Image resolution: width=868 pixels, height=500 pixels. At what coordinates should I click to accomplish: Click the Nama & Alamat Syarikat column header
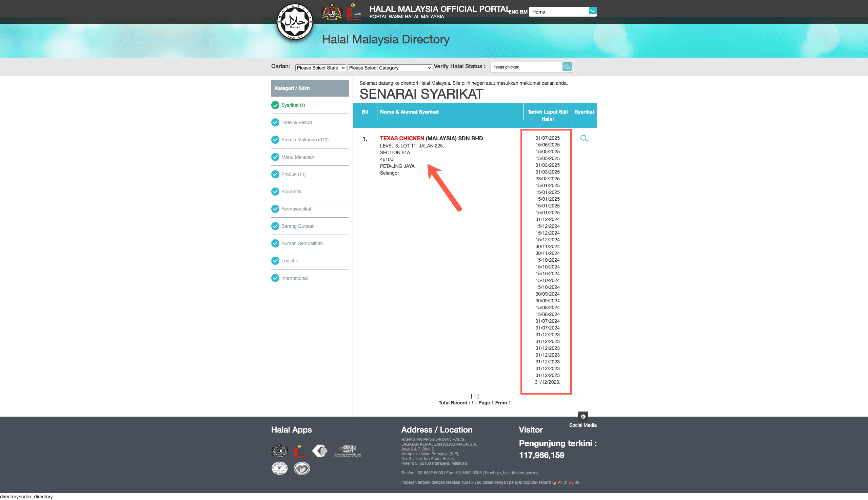click(x=409, y=112)
